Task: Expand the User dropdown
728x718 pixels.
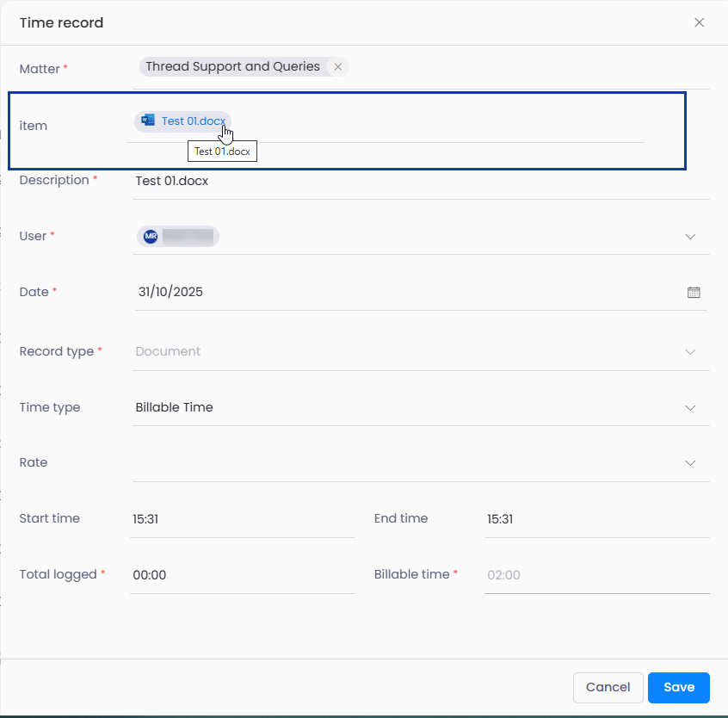Action: pos(690,237)
